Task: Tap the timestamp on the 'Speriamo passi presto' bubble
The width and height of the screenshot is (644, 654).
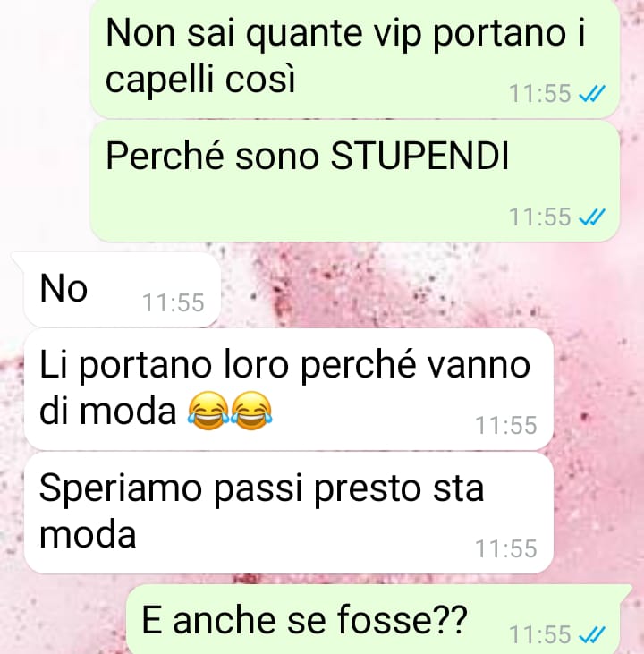Action: tap(506, 549)
